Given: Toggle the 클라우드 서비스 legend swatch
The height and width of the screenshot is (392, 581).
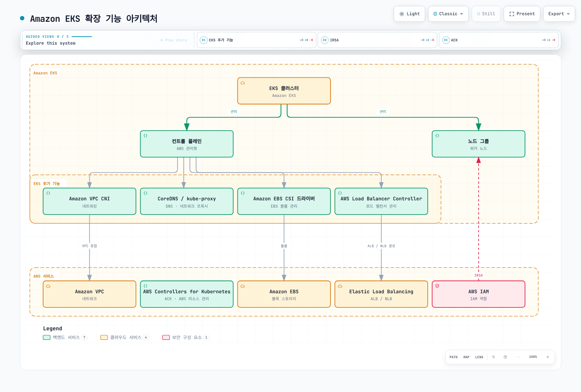Looking at the screenshot, I should click(104, 338).
